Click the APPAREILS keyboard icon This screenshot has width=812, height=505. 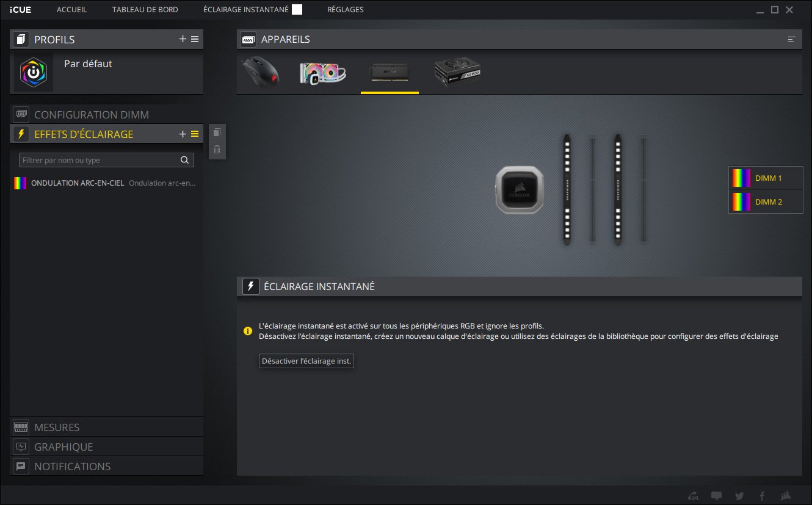click(248, 40)
